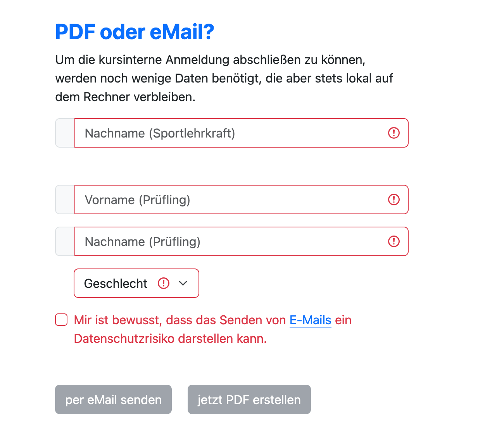Follow the E-Mails hyperlink
Screen dimensions: 504x437
[x=310, y=320]
